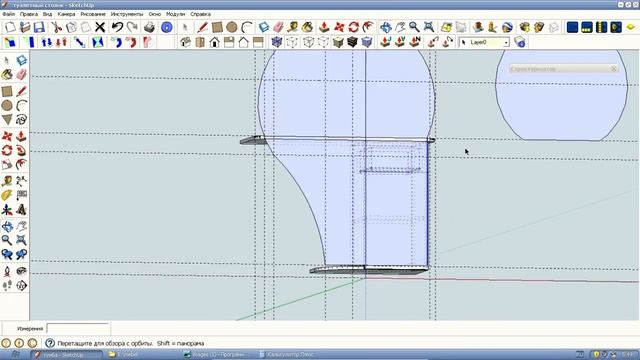Select the Dimension tool
This screenshot has width=640, height=360.
(x=22, y=180)
